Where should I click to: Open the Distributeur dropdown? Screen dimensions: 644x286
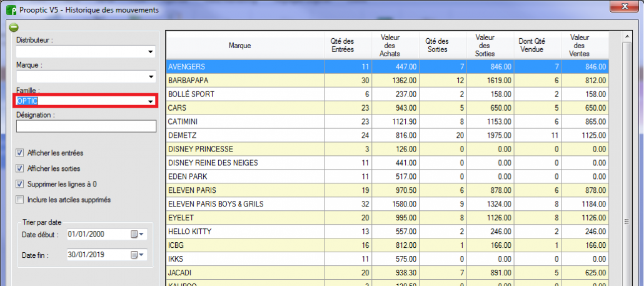151,52
